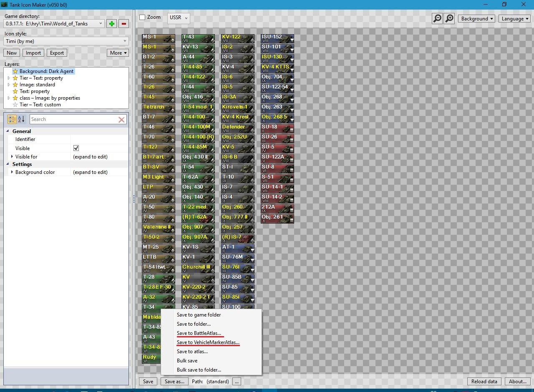Open the USSR nation dropdown
Viewport: 534px width, 392px height.
click(x=179, y=18)
